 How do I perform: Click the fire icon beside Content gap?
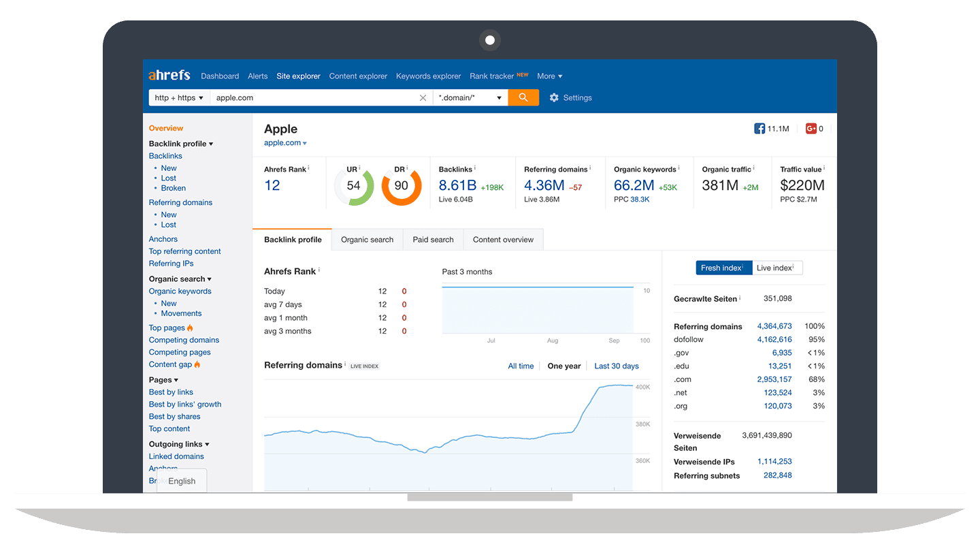[x=197, y=364]
